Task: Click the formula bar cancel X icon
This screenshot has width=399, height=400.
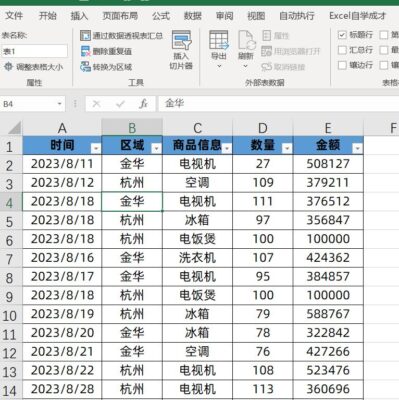Action: [x=97, y=104]
